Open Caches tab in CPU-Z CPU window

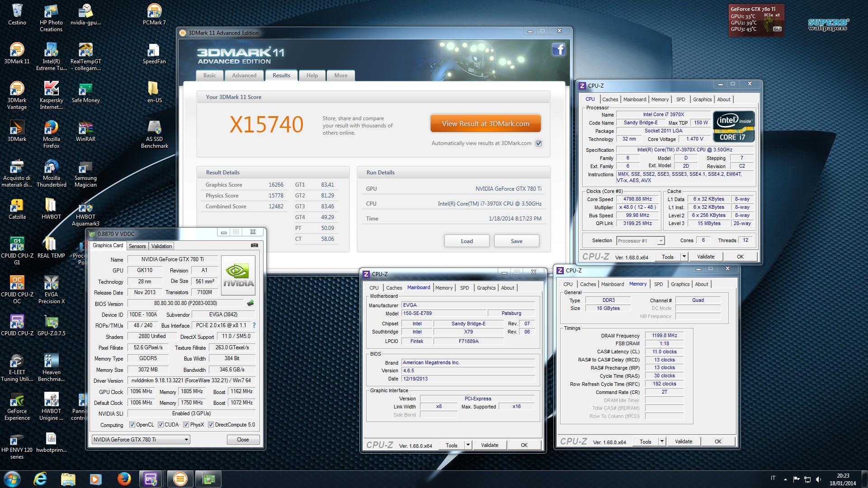610,99
